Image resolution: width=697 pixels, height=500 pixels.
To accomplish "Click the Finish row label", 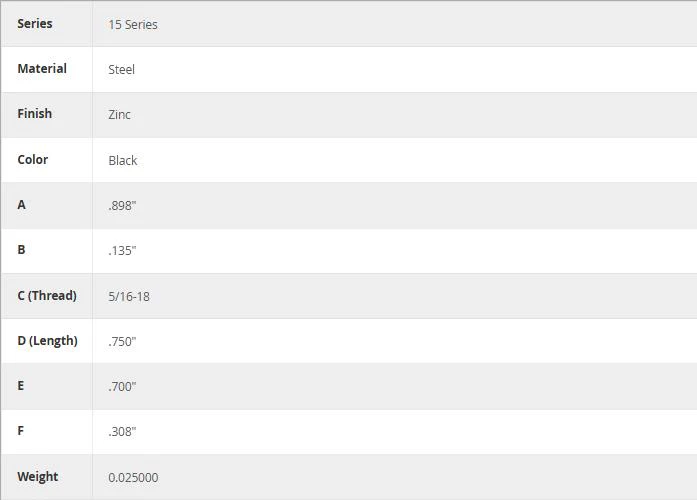I will (35, 113).
